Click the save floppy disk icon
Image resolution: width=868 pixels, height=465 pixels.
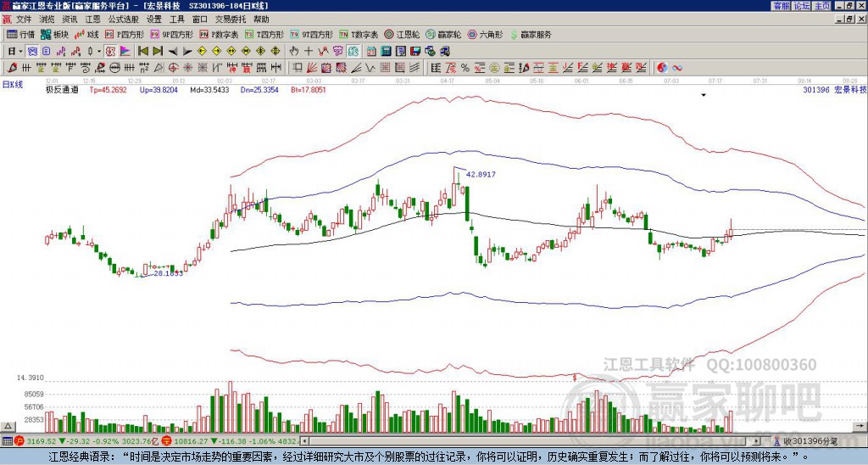tap(415, 52)
